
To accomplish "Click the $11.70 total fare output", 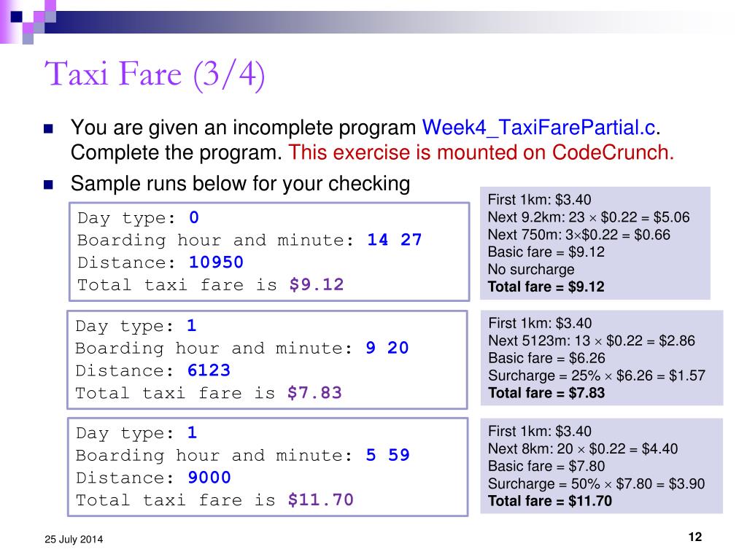I will coord(321,500).
